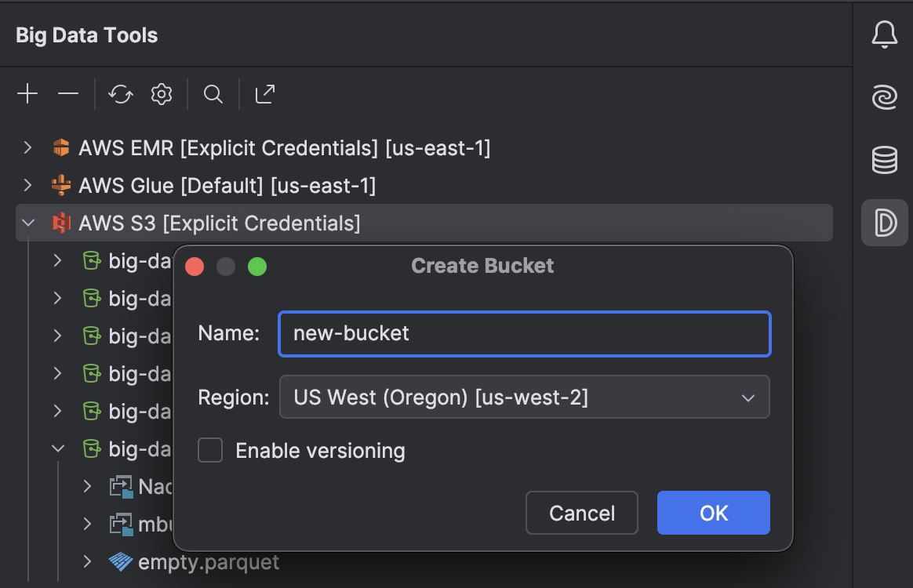The width and height of the screenshot is (913, 588).
Task: Refresh the connections tree
Action: pos(120,93)
